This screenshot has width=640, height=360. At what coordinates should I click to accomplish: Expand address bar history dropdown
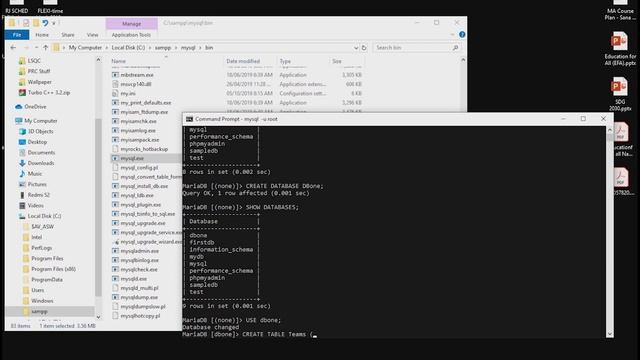(x=356, y=48)
